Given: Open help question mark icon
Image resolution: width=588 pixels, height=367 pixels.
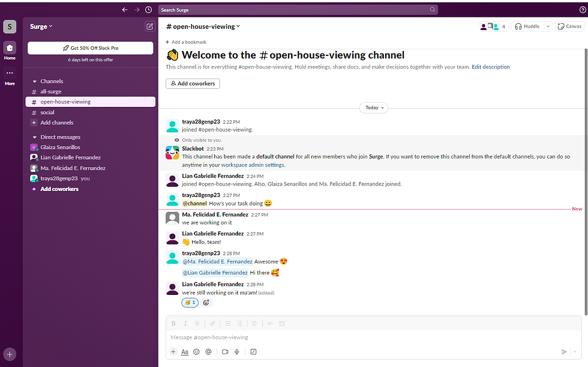Looking at the screenshot, I should [x=583, y=10].
